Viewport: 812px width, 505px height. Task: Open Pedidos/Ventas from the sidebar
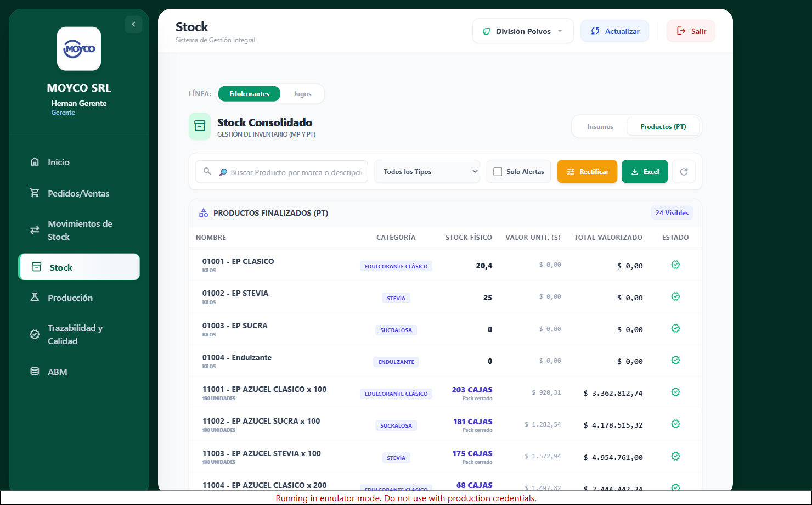coord(79,193)
